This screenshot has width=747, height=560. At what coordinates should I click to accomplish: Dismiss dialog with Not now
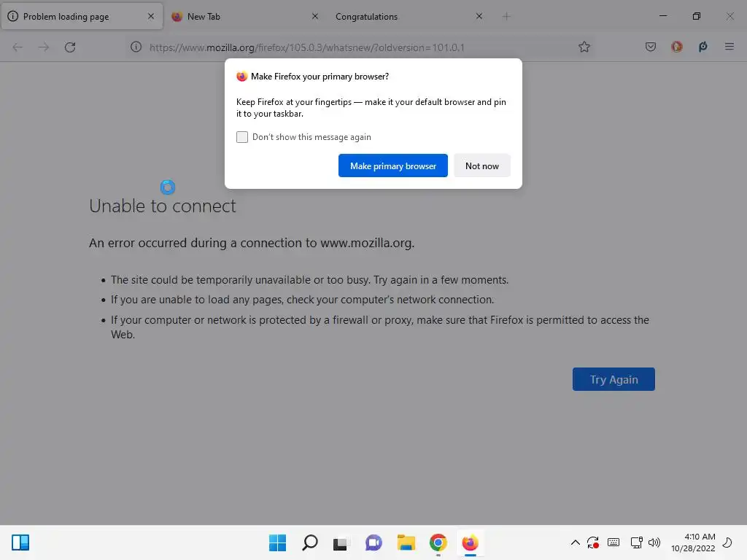(x=482, y=166)
